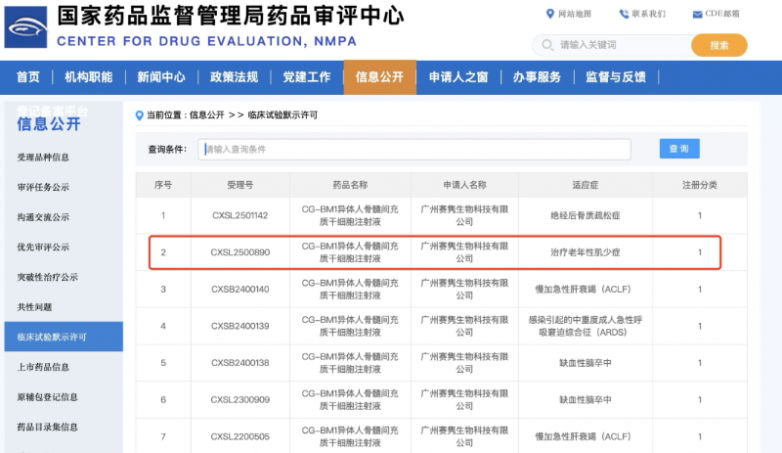Click indication 绝经后骨质疏松症

click(585, 216)
